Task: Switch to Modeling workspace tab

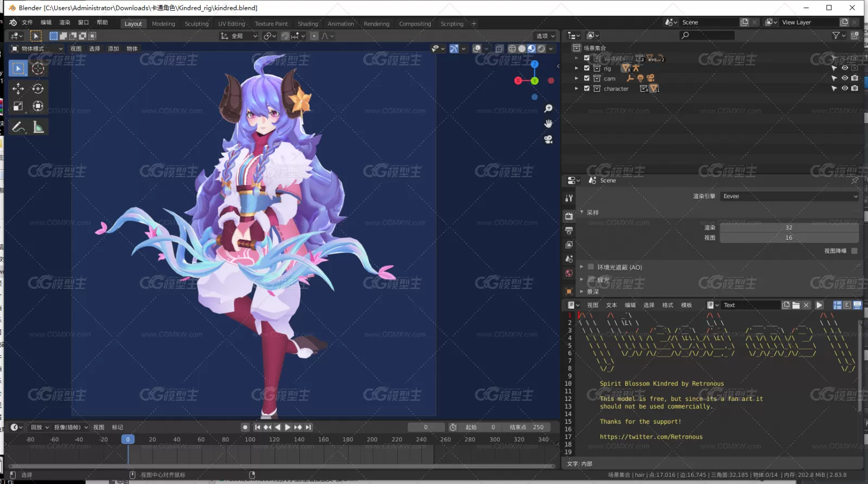Action: point(163,24)
